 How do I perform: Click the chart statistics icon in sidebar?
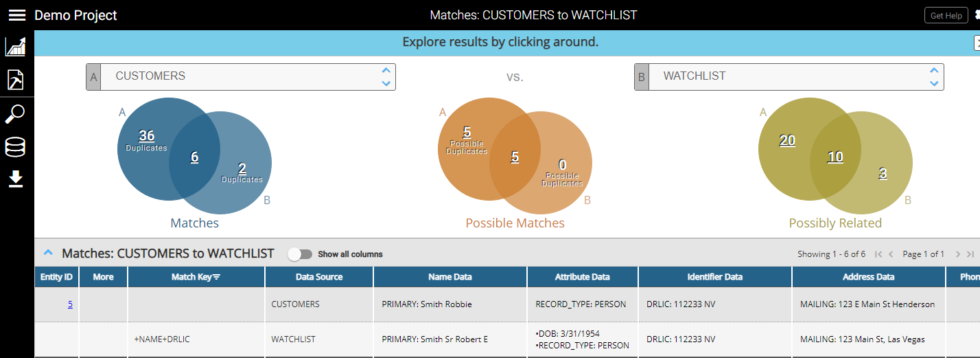(x=16, y=47)
